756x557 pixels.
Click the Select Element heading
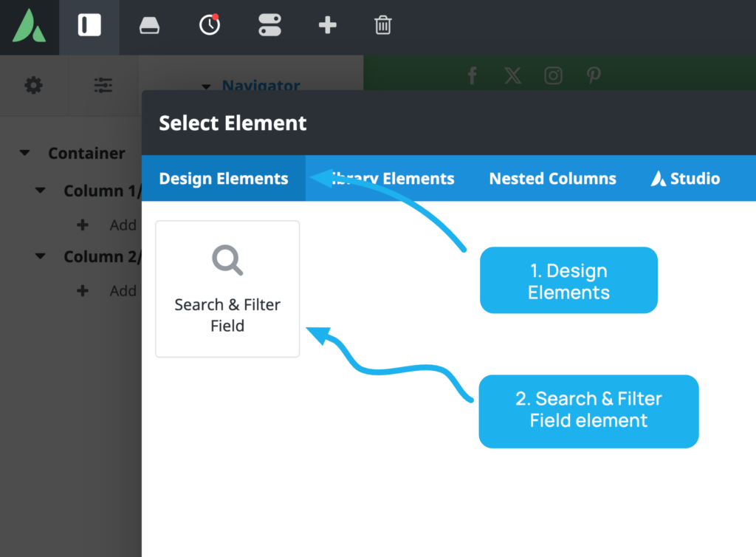pos(233,123)
